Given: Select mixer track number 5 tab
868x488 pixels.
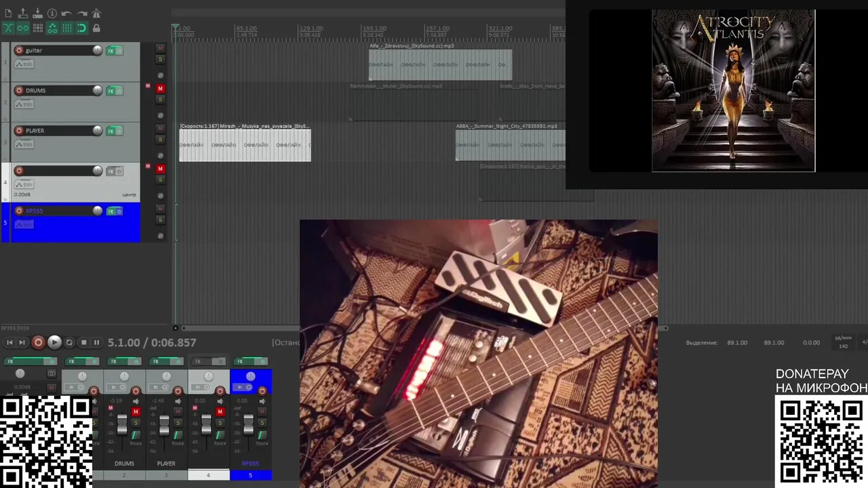Looking at the screenshot, I should 250,475.
